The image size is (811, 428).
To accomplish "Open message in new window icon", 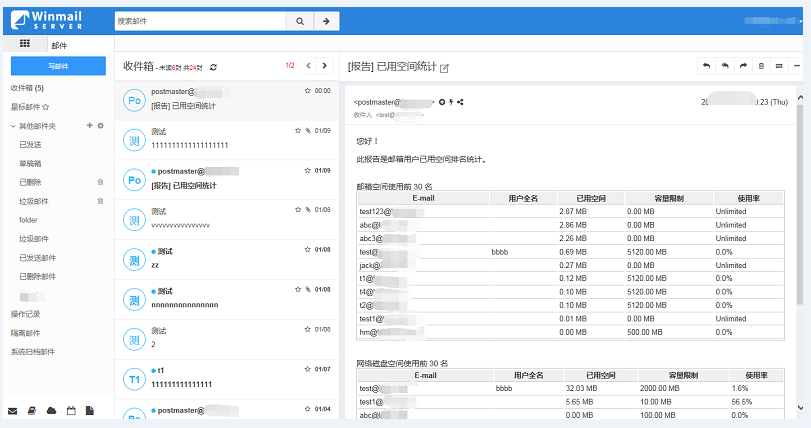I will tap(444, 68).
